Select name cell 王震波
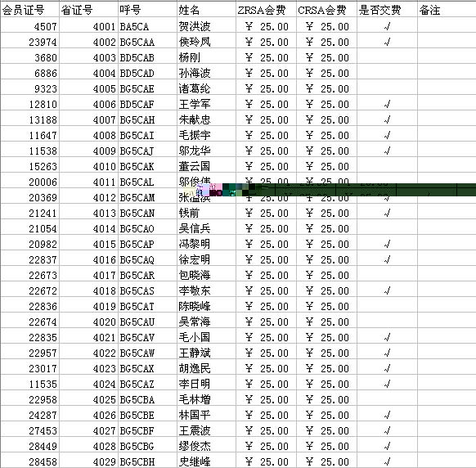The height and width of the screenshot is (468, 476). tap(206, 429)
